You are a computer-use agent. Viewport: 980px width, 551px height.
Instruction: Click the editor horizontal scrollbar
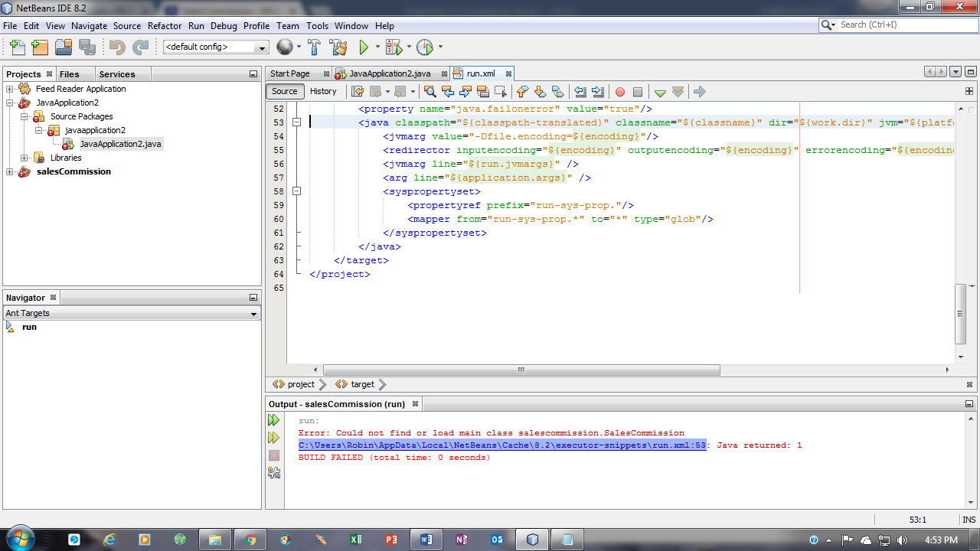(521, 370)
